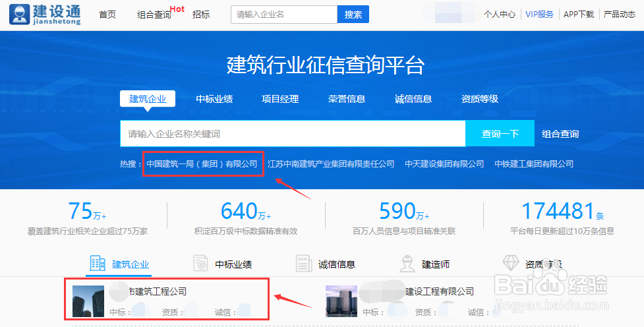644x327 pixels.
Task: Open 组合查询 link beside search button
Action: click(x=560, y=134)
